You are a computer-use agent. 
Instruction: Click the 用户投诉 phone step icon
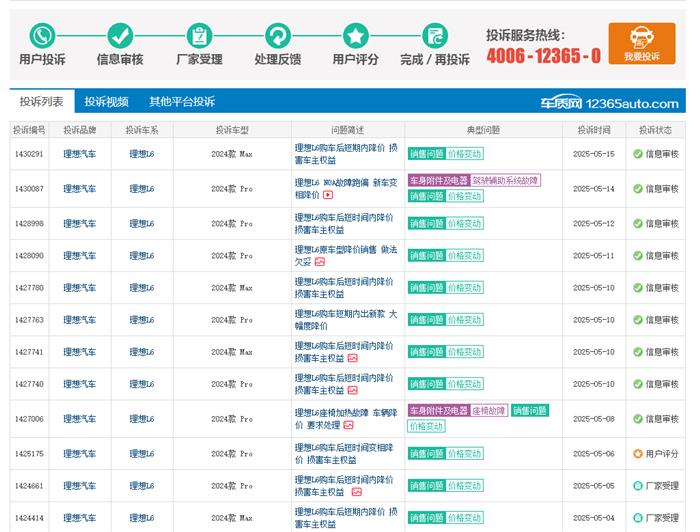42,36
